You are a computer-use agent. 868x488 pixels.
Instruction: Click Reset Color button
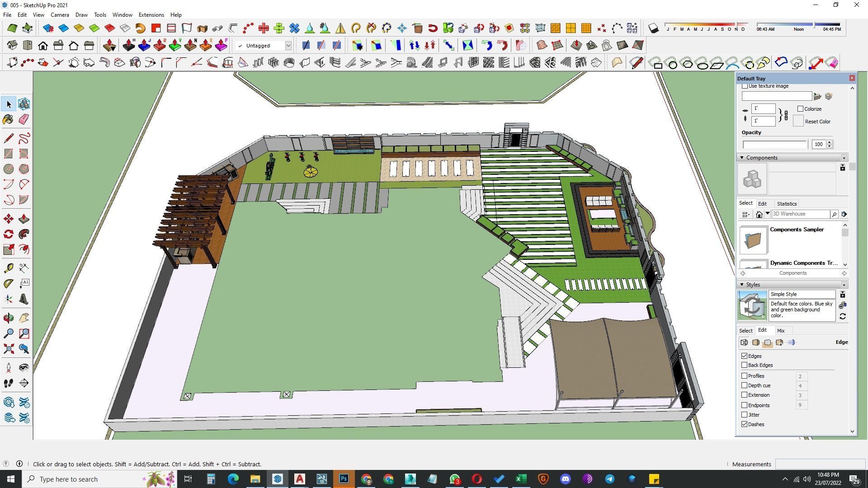click(817, 122)
